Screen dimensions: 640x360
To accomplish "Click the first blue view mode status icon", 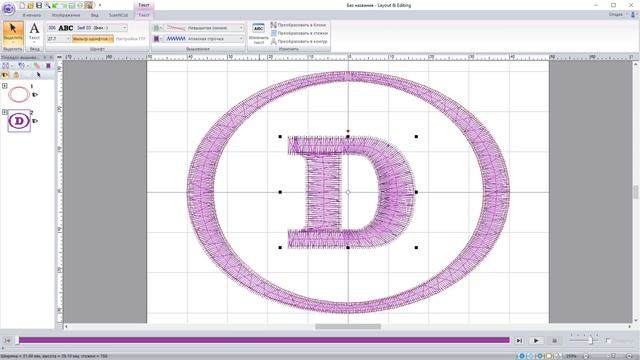I will pyautogui.click(x=522, y=356).
